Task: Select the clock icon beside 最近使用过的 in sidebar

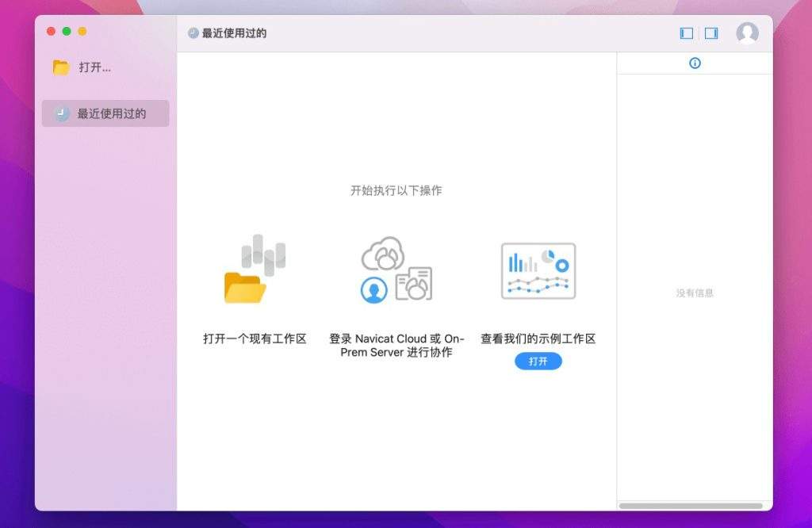Action: coord(62,114)
